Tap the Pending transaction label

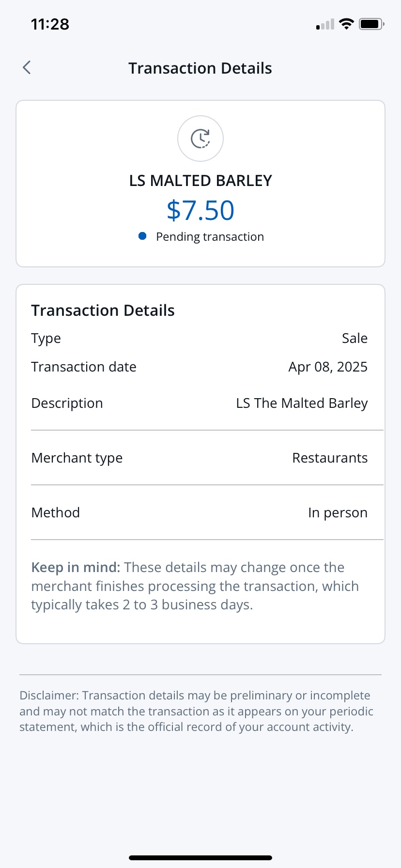tap(210, 237)
